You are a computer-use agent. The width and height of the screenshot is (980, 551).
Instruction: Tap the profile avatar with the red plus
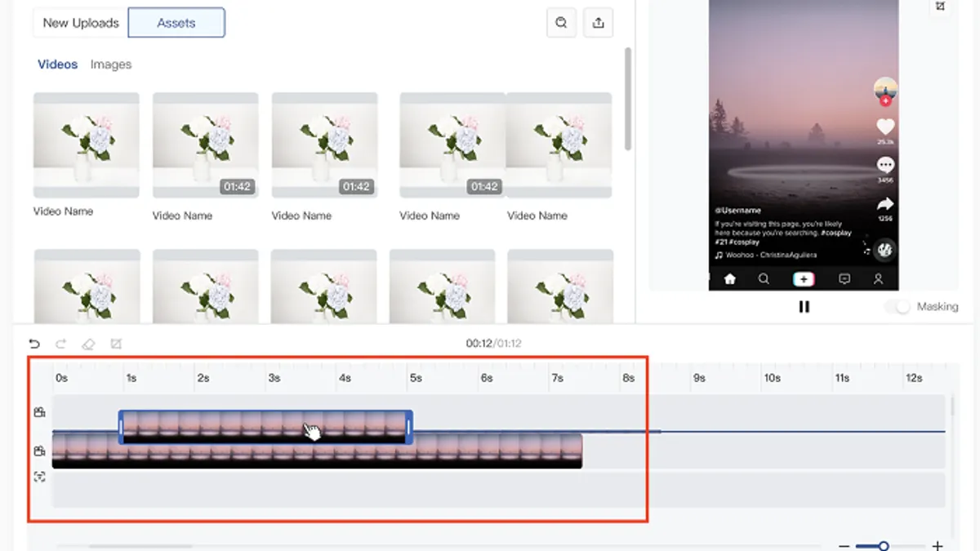pyautogui.click(x=885, y=91)
